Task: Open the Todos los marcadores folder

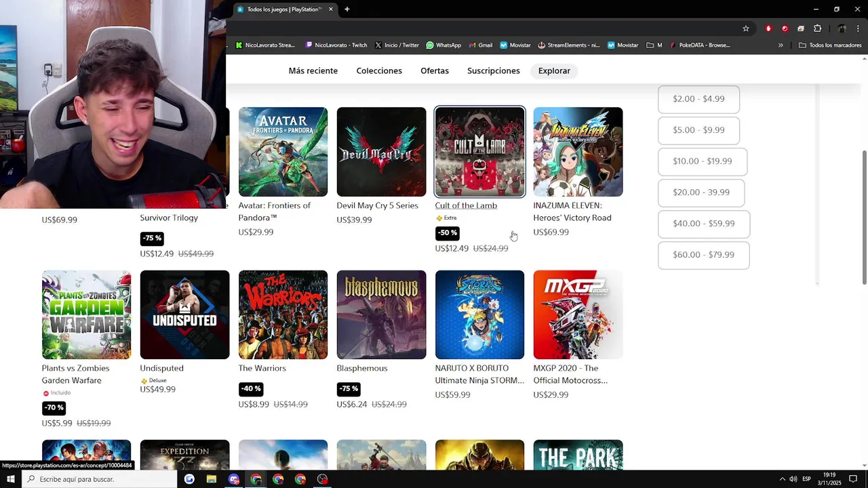Action: coord(830,45)
